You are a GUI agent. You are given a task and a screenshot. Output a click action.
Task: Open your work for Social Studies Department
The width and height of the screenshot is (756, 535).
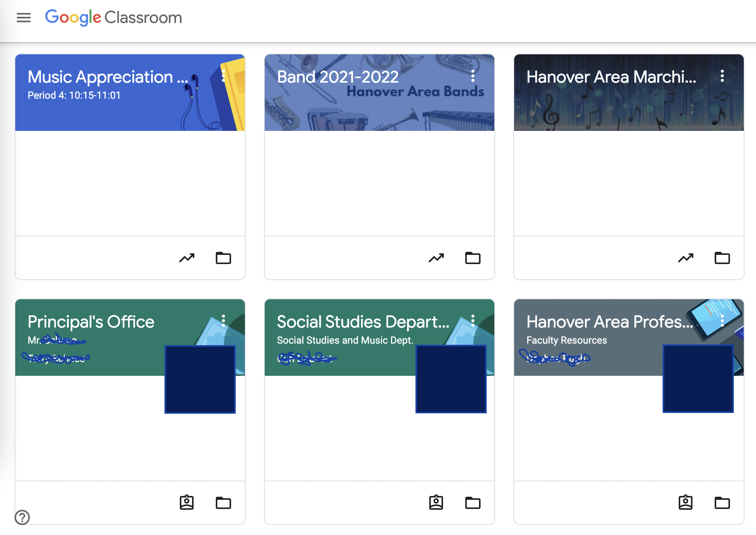pyautogui.click(x=436, y=502)
